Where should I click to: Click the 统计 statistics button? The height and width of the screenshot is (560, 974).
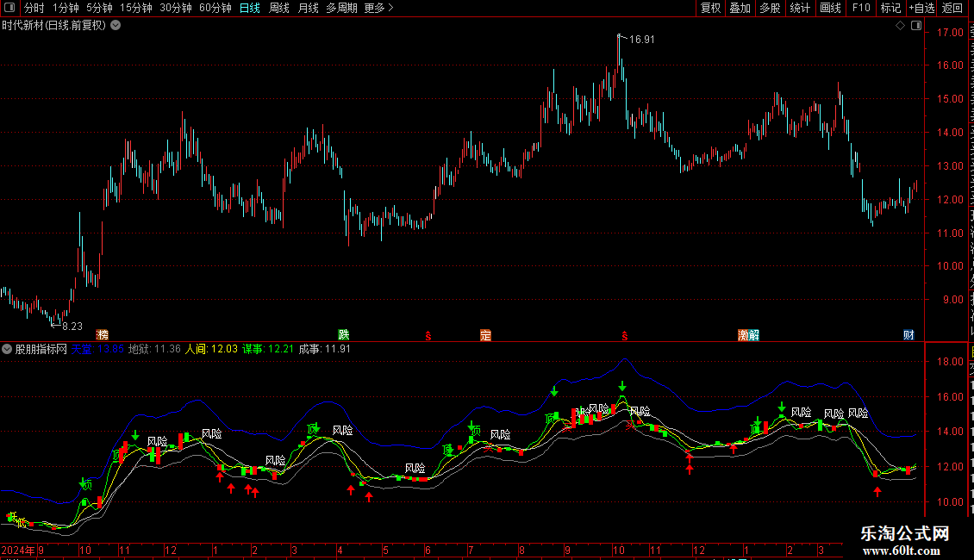tap(800, 8)
